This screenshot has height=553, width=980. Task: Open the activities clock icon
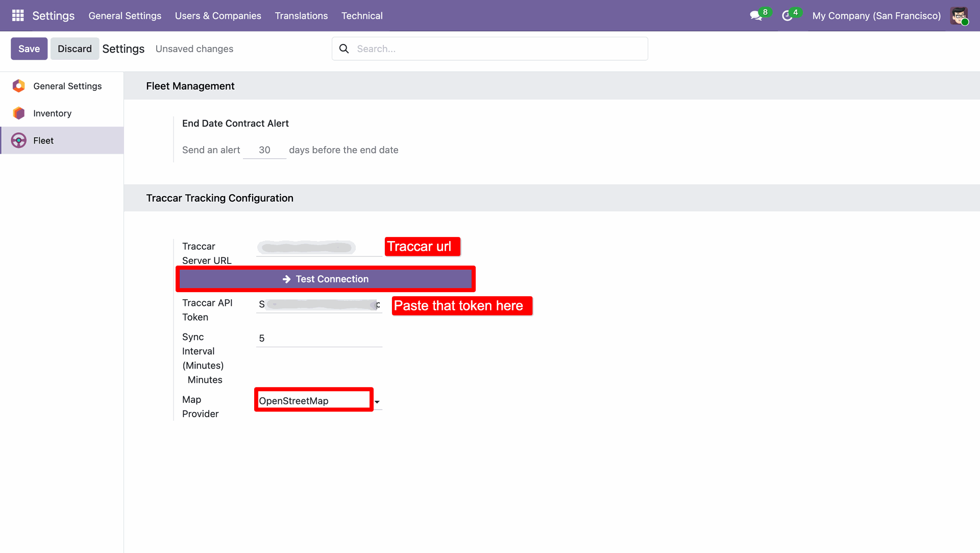coord(787,16)
